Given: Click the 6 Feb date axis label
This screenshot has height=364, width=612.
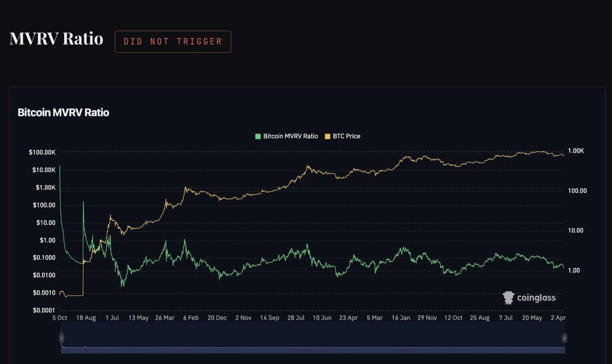Looking at the screenshot, I should click(191, 318).
